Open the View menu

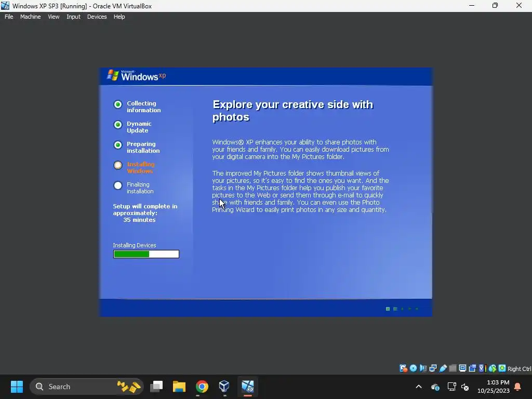(x=54, y=17)
